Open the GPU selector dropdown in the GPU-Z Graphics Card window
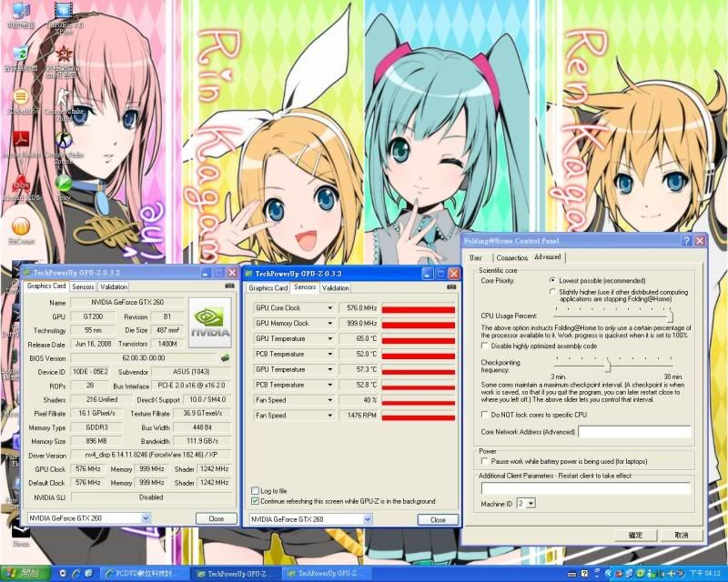 (146, 518)
